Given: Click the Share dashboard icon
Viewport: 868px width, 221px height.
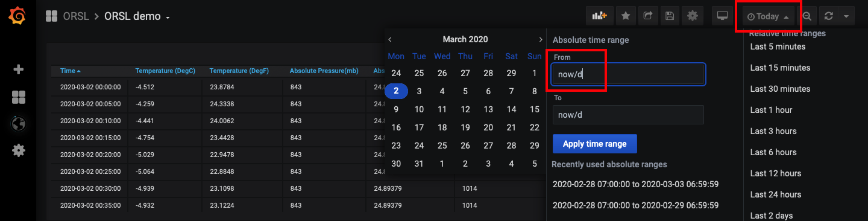Looking at the screenshot, I should pos(648,16).
